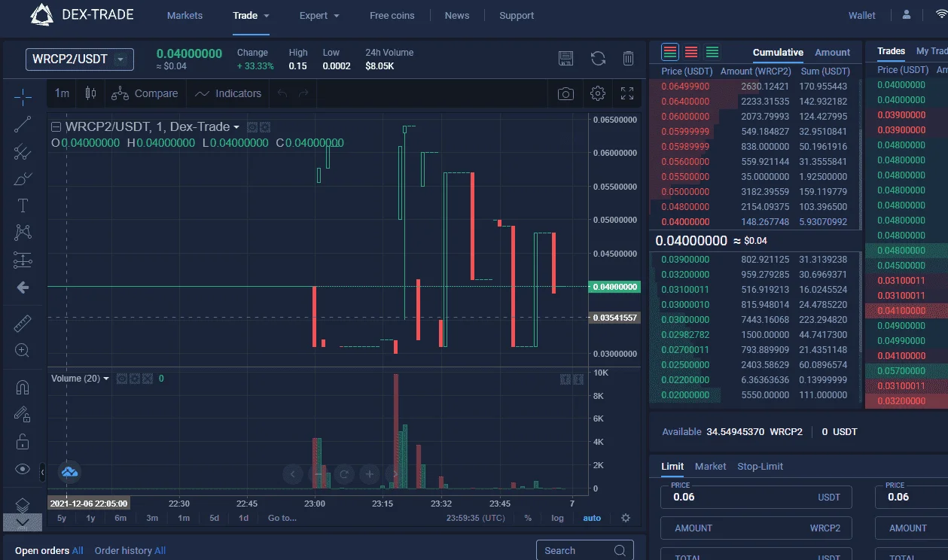Set chart range to 5d
948x560 pixels.
215,518
